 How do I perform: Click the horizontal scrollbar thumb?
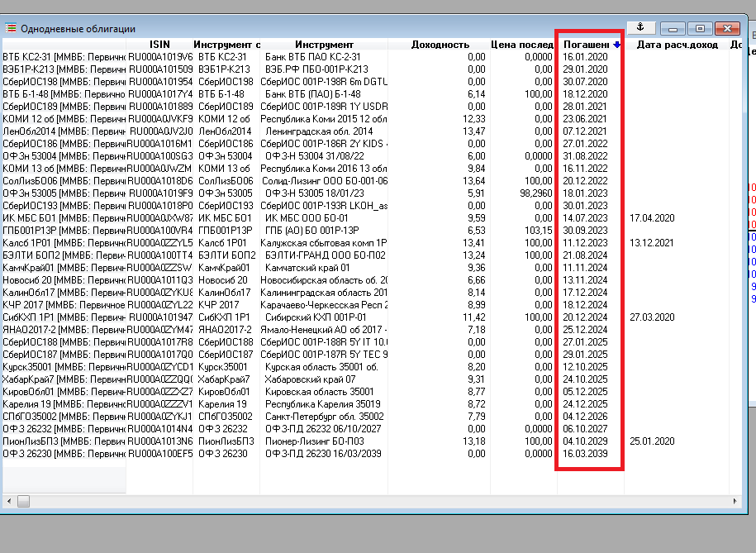click(x=23, y=502)
